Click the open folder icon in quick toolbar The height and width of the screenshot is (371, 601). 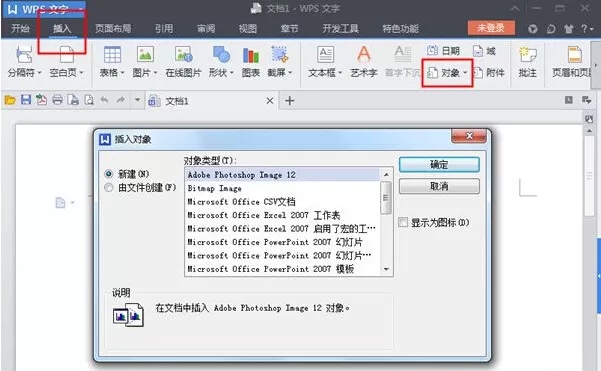click(x=10, y=100)
